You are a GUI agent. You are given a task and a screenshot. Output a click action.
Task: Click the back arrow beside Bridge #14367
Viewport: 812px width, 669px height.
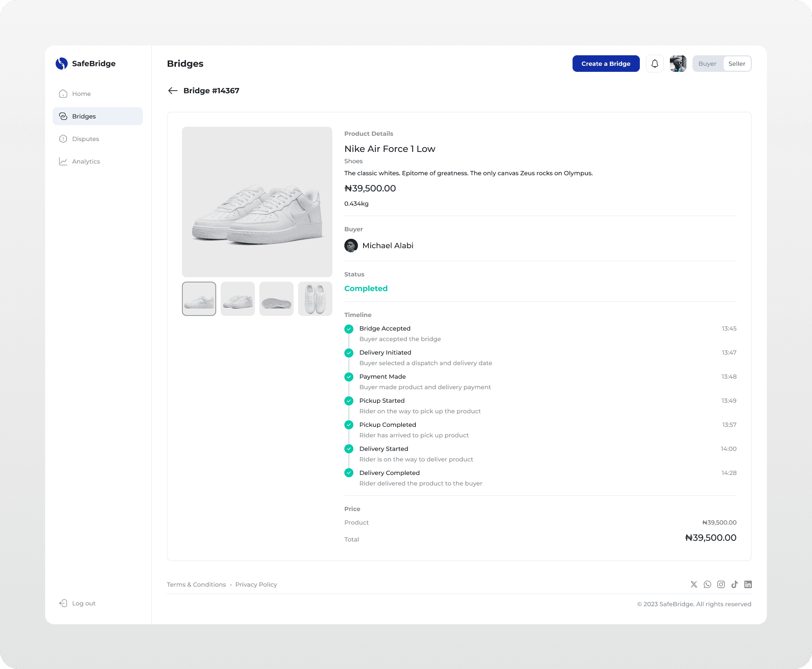pyautogui.click(x=173, y=91)
